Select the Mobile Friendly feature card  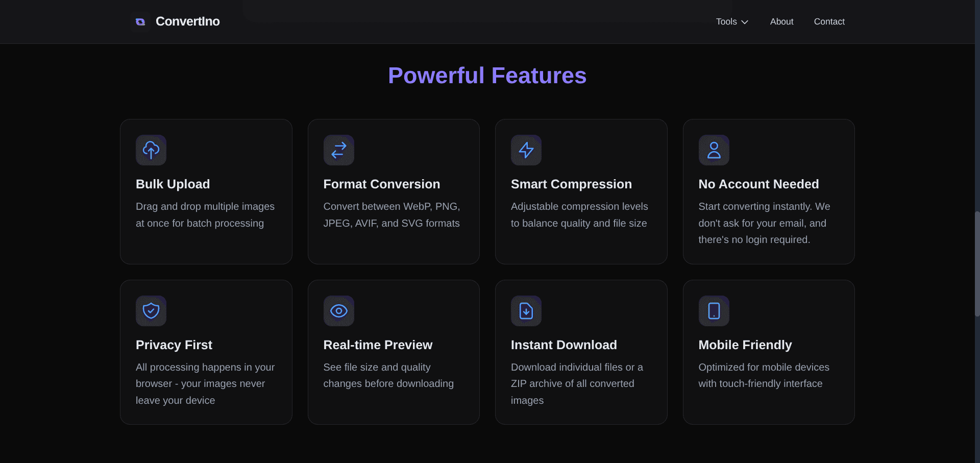(769, 352)
